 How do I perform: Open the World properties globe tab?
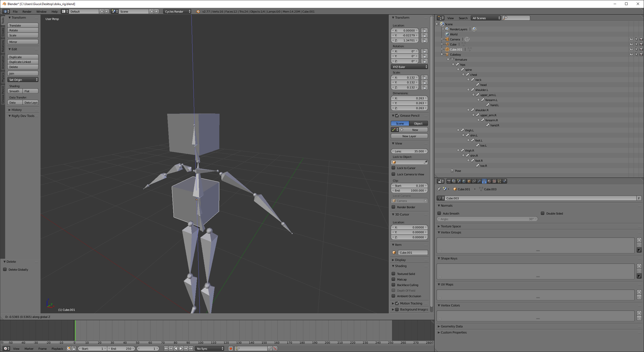(x=464, y=181)
